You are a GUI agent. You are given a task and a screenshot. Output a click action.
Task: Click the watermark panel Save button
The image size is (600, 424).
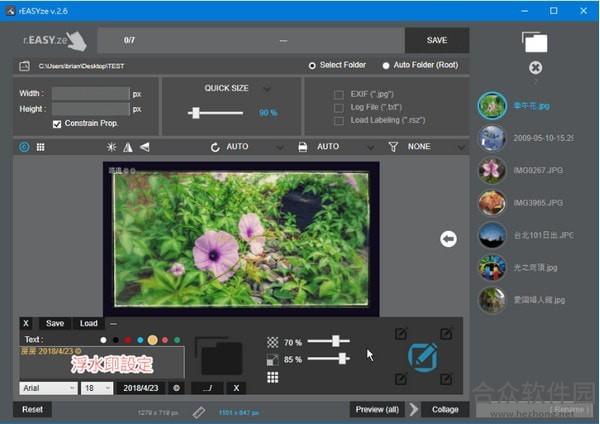tap(55, 323)
